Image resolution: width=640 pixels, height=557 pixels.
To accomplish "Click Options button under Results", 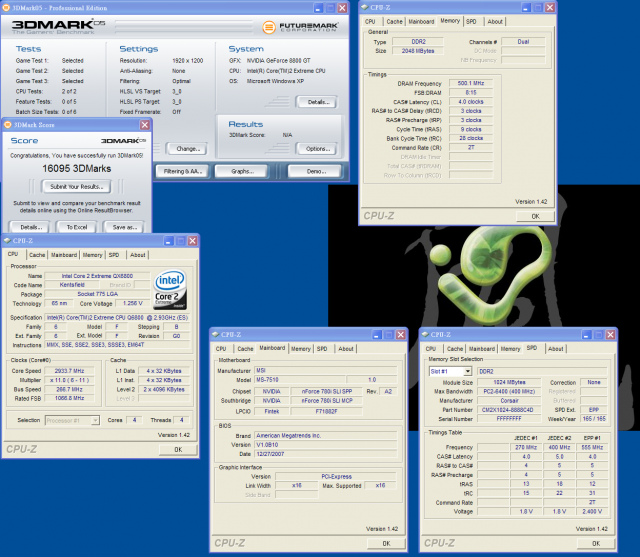I will (317, 149).
